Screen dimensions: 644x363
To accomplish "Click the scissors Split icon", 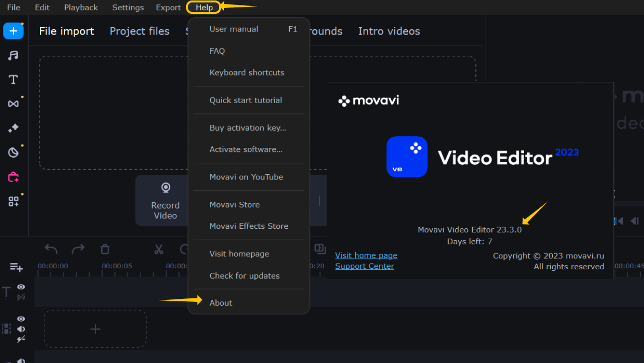I will pos(158,249).
